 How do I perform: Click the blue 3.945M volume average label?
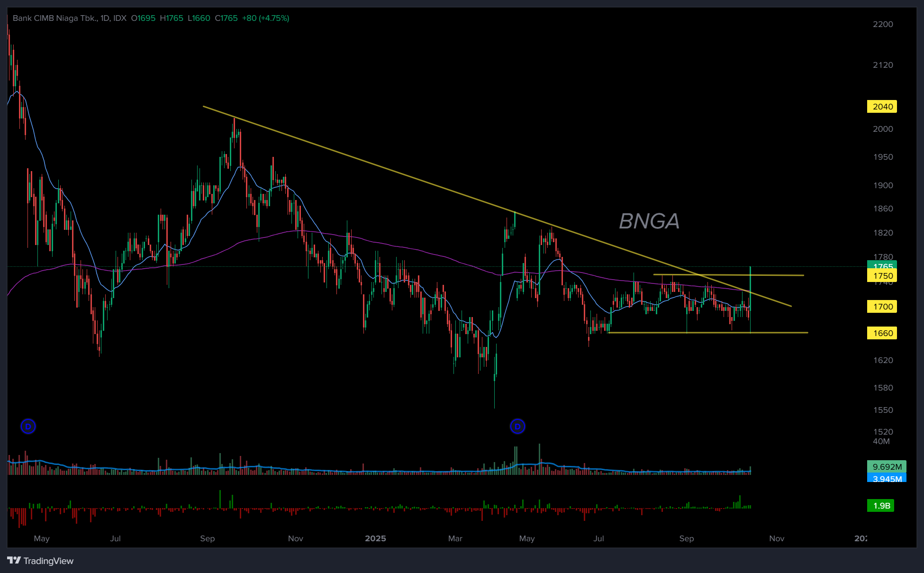coord(887,478)
